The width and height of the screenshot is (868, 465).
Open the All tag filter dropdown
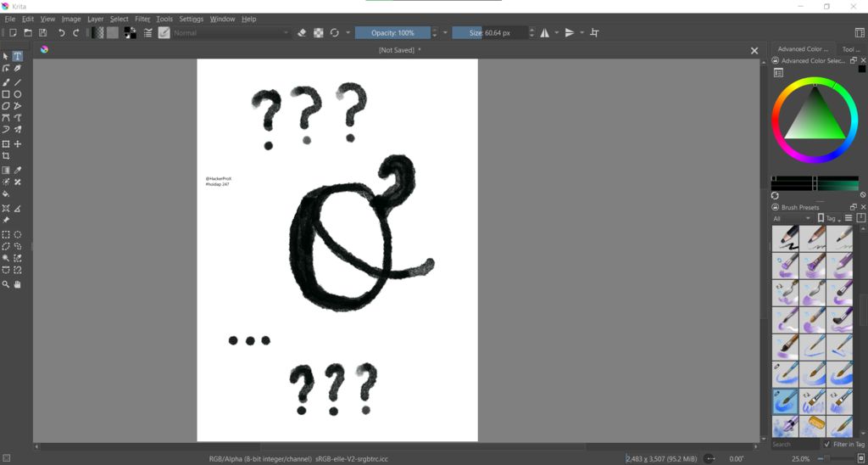pyautogui.click(x=793, y=218)
